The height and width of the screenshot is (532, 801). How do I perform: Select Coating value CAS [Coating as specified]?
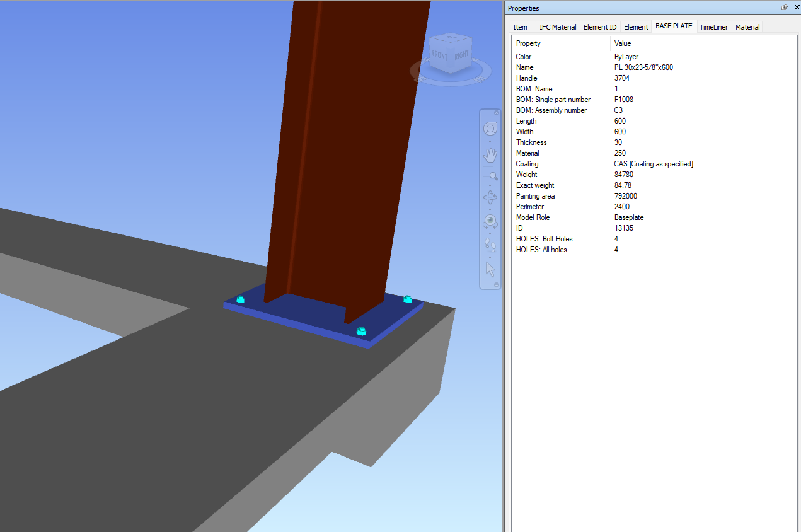(654, 164)
